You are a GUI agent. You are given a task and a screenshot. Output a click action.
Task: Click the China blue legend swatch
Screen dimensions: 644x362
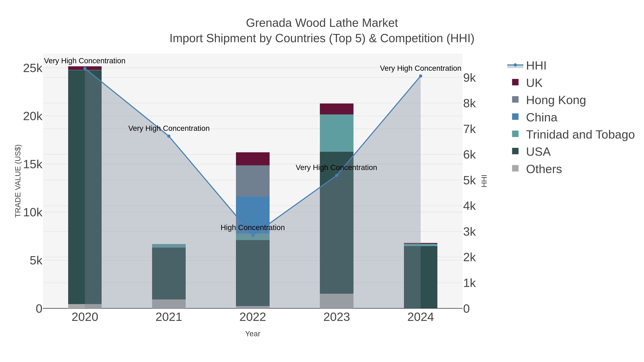[x=515, y=117]
